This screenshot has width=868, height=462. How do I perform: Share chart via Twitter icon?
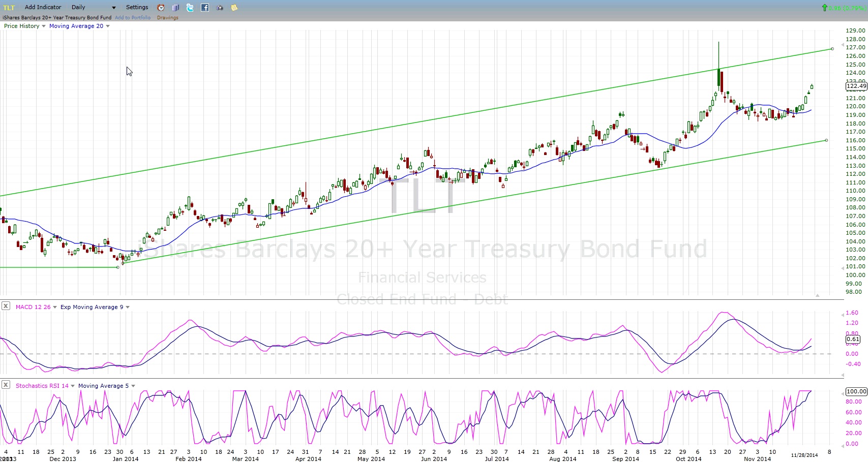click(190, 8)
